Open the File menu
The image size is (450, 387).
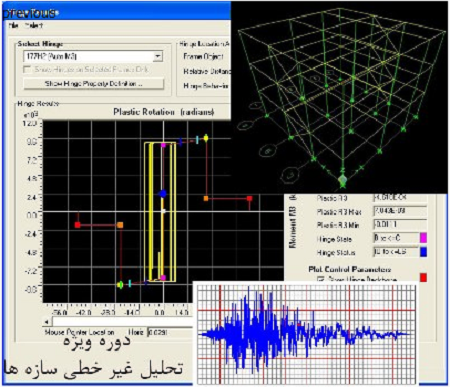coord(13,26)
